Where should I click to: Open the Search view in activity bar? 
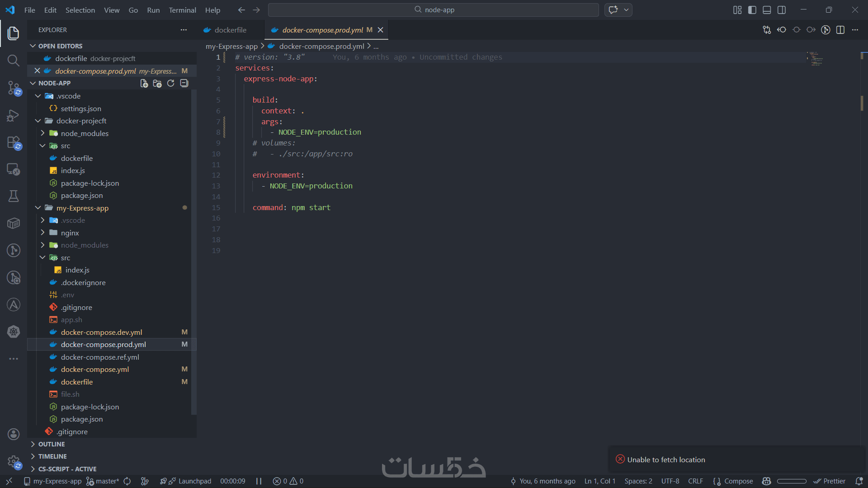14,61
